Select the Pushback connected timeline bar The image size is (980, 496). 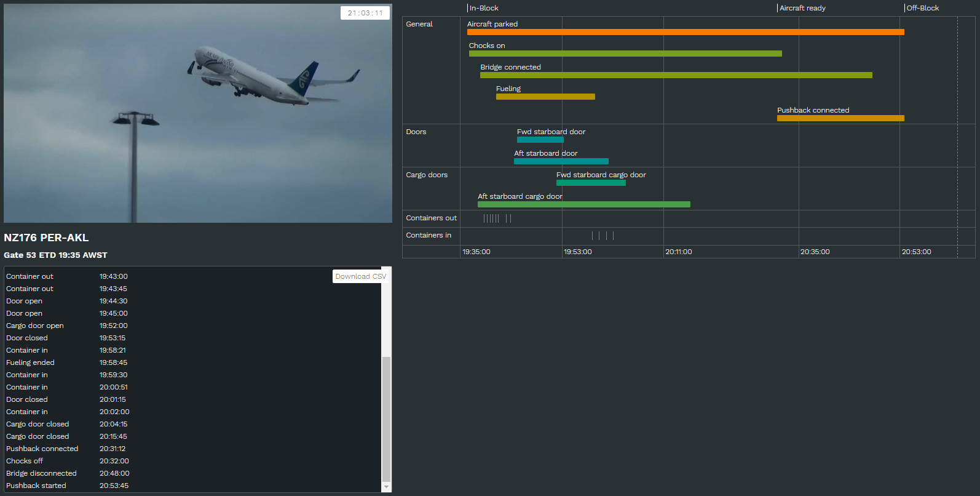point(840,118)
